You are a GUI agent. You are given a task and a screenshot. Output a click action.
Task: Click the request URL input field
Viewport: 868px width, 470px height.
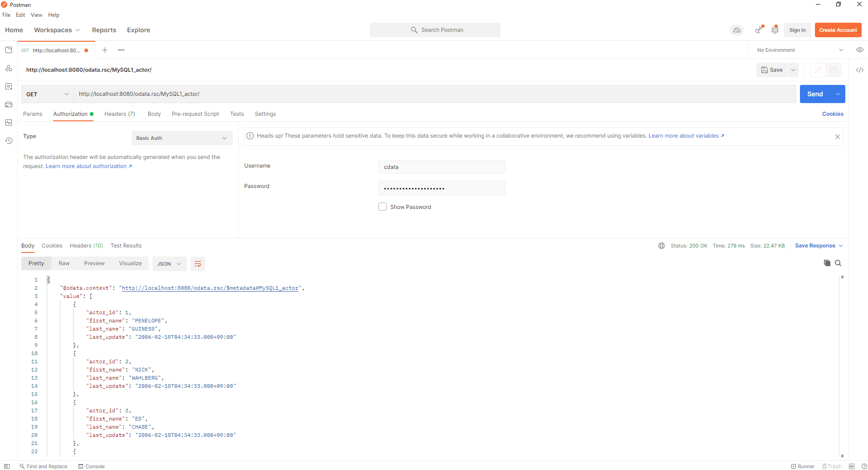(435, 94)
